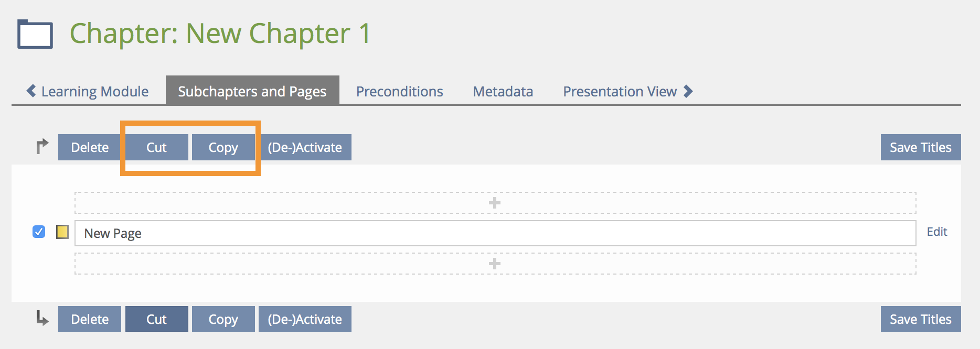
Task: Click into the New Page title field
Action: click(495, 233)
